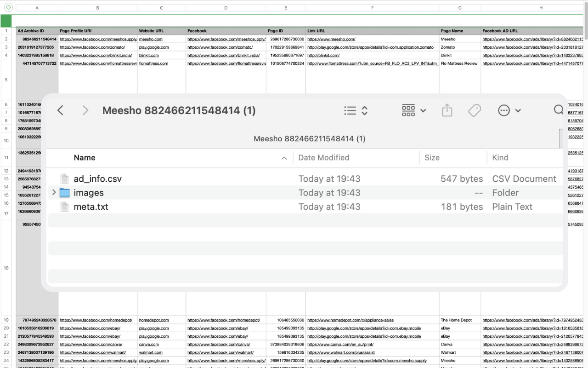
Task: Open dropdown arrow beside group-by icon
Action: [423, 110]
